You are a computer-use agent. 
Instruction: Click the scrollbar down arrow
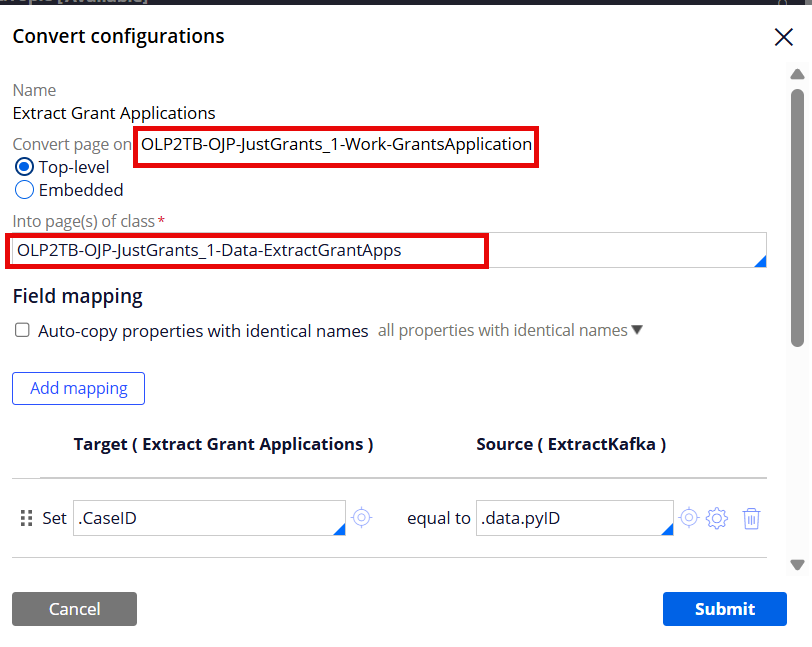pyautogui.click(x=798, y=565)
